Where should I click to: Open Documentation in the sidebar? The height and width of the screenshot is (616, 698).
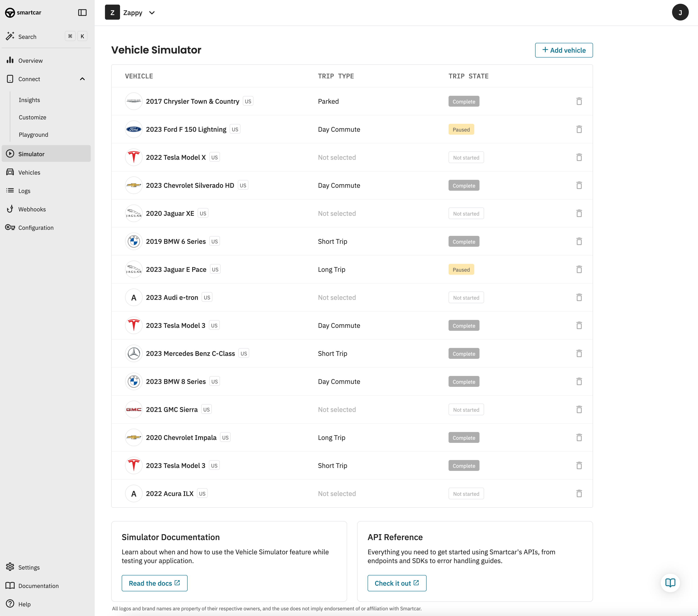[46, 586]
